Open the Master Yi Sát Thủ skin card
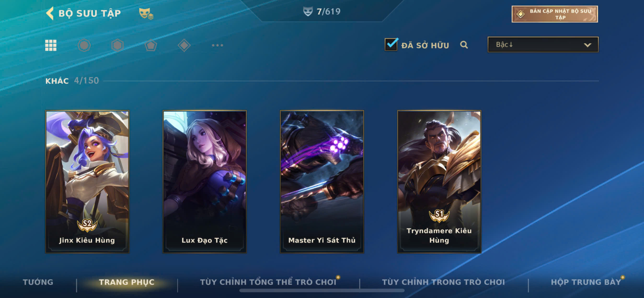644x298 pixels. tap(322, 182)
